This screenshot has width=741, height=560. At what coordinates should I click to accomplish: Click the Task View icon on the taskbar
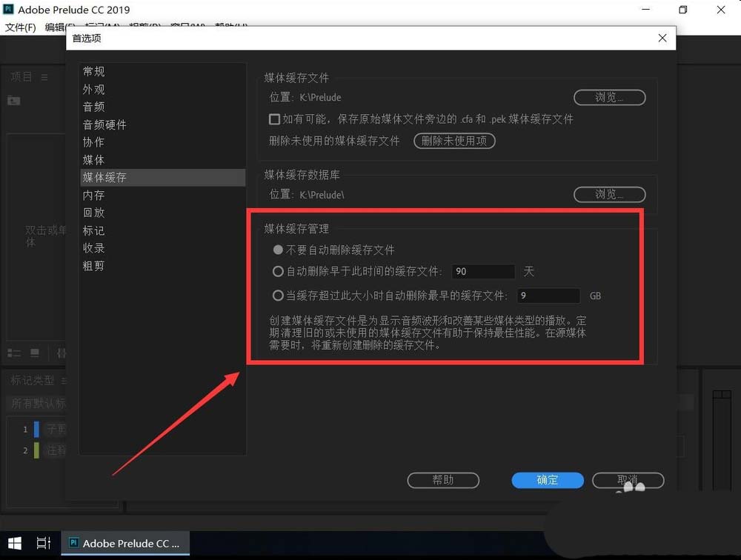43,543
